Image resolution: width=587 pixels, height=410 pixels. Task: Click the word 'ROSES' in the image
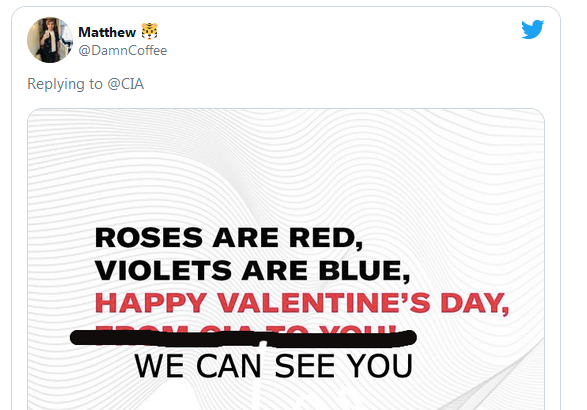click(x=149, y=238)
